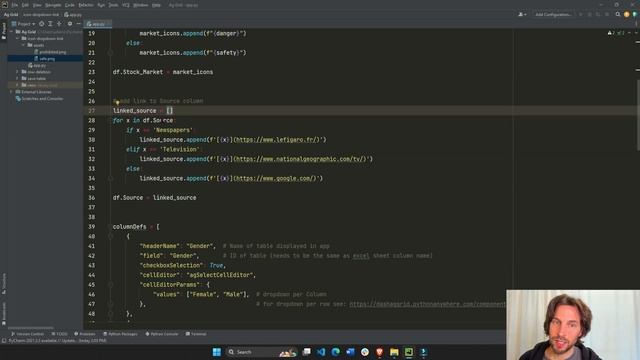This screenshot has height=360, width=640.
Task: Open Microsoft Word from taskbar
Action: click(x=350, y=352)
